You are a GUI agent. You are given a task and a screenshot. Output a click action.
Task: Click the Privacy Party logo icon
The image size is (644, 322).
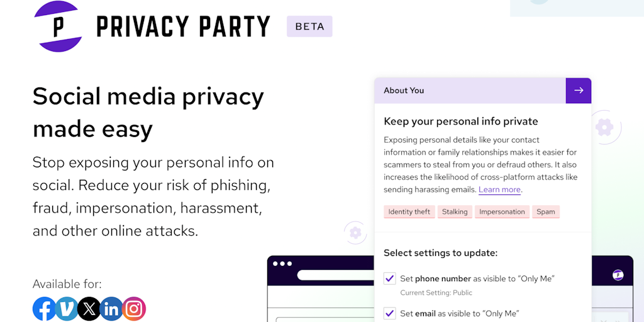[x=58, y=26]
